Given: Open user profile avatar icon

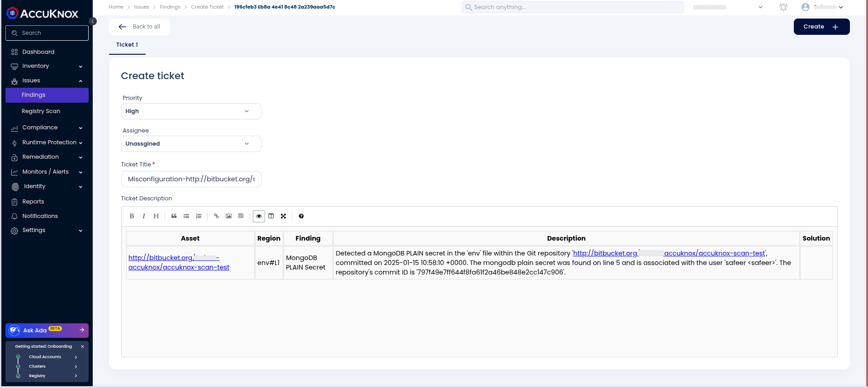Looking at the screenshot, I should point(805,7).
